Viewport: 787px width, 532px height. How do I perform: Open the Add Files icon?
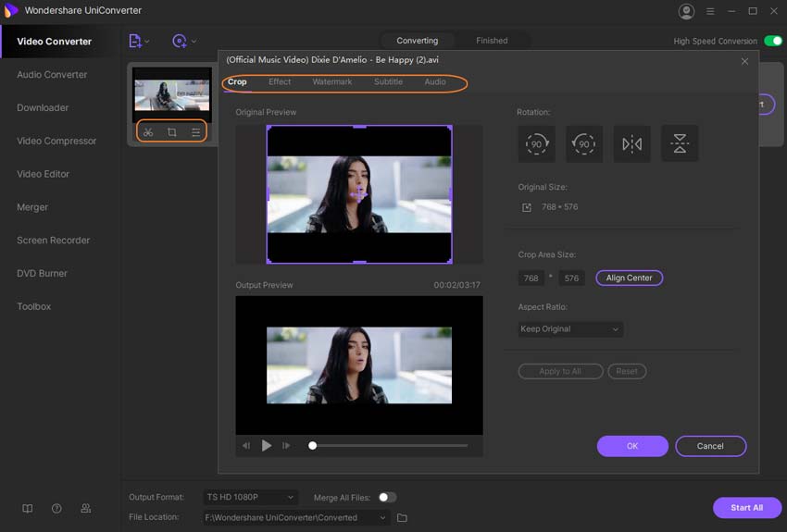135,41
